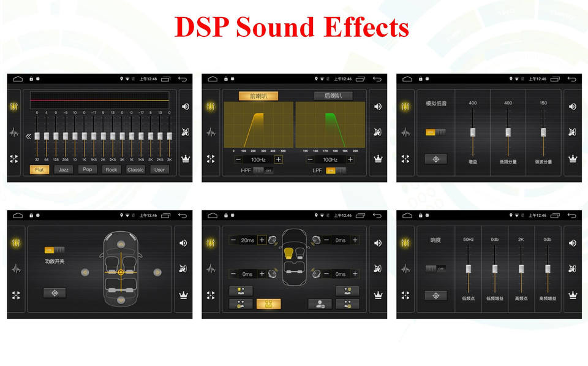Collapse equalizer bands with the double-left chevron
Image resolution: width=588 pixels, height=366 pixels.
point(28,136)
